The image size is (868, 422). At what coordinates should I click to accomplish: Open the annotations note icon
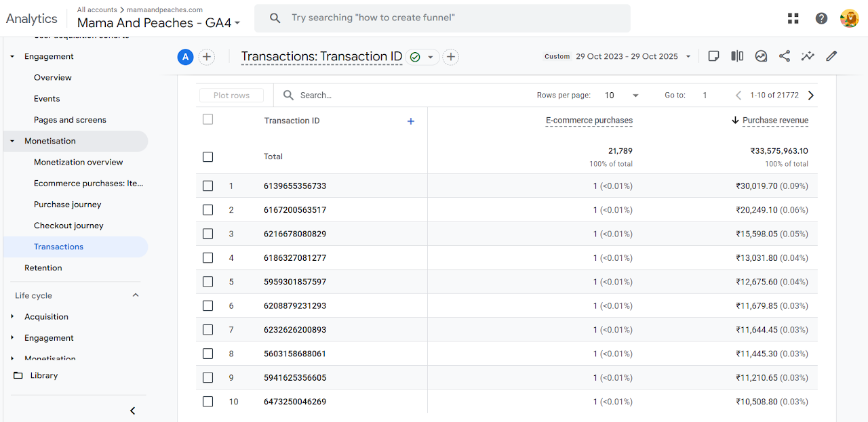[713, 56]
